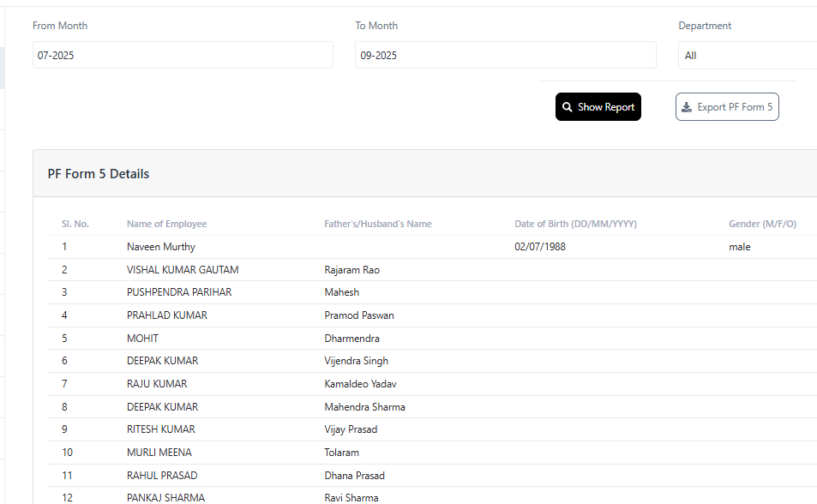Click the magnifier icon in Show Report
Image resolution: width=817 pixels, height=504 pixels.
point(568,107)
